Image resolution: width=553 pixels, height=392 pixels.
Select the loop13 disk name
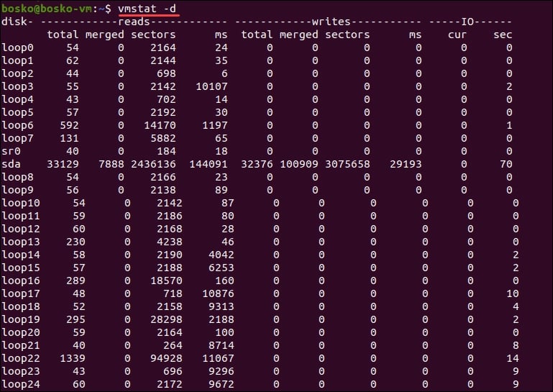point(21,242)
